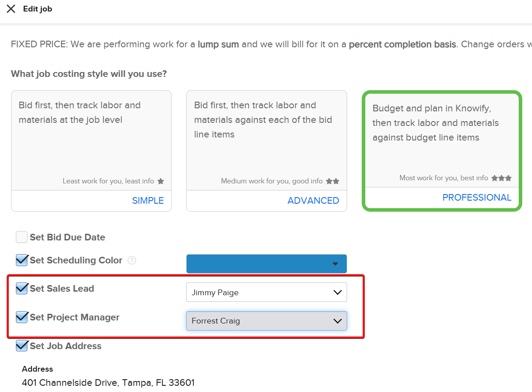The image size is (532, 392).
Task: Click the Professional card description text
Action: [x=436, y=123]
